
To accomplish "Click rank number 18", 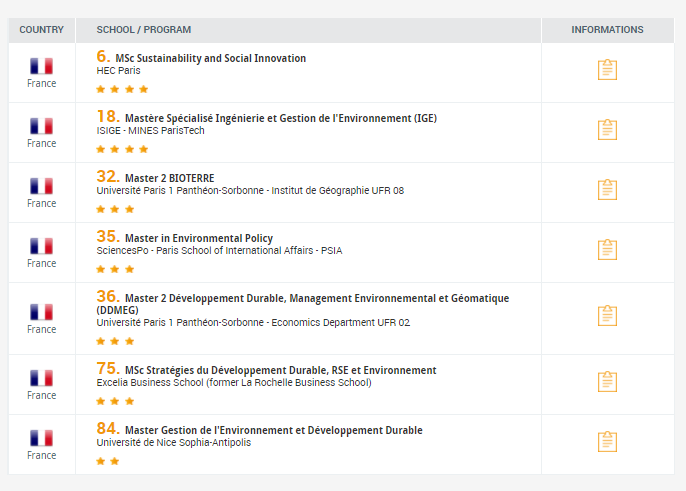I will [x=108, y=116].
